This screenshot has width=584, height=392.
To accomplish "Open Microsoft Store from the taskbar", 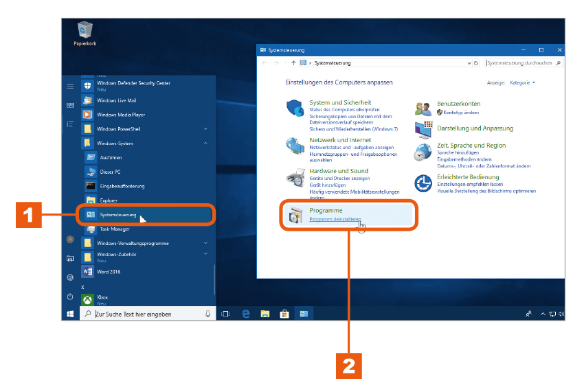I will 284,314.
